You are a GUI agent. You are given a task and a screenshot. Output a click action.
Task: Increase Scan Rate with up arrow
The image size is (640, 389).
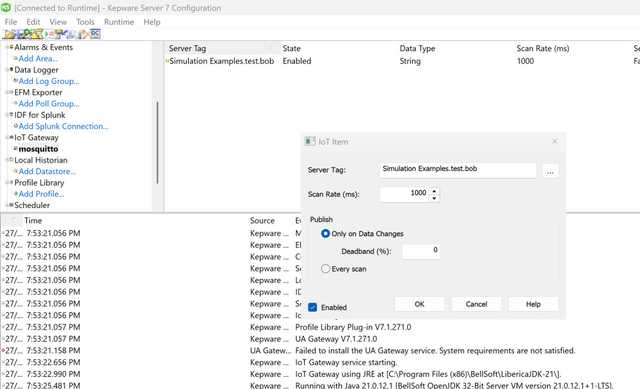(x=434, y=191)
